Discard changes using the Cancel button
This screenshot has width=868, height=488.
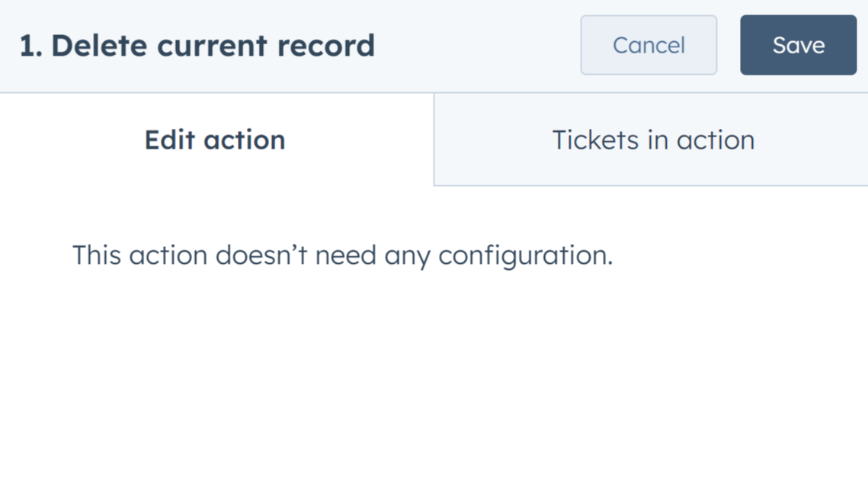click(x=649, y=45)
